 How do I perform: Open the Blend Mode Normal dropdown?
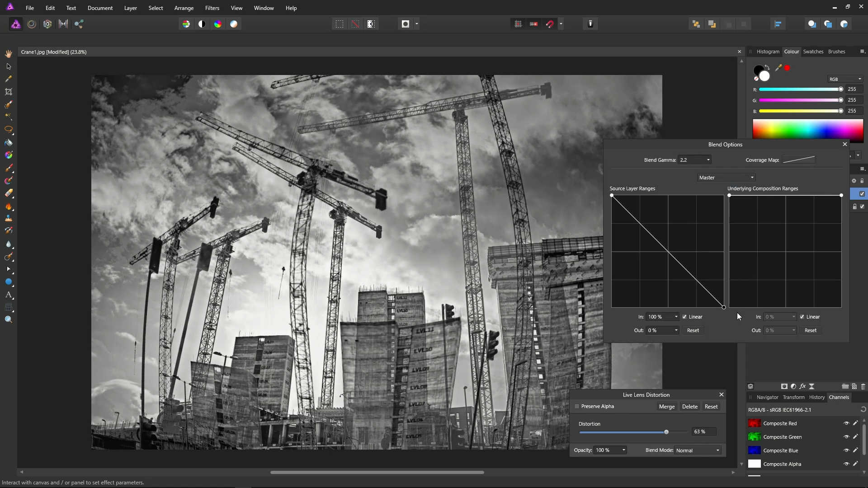click(x=698, y=450)
